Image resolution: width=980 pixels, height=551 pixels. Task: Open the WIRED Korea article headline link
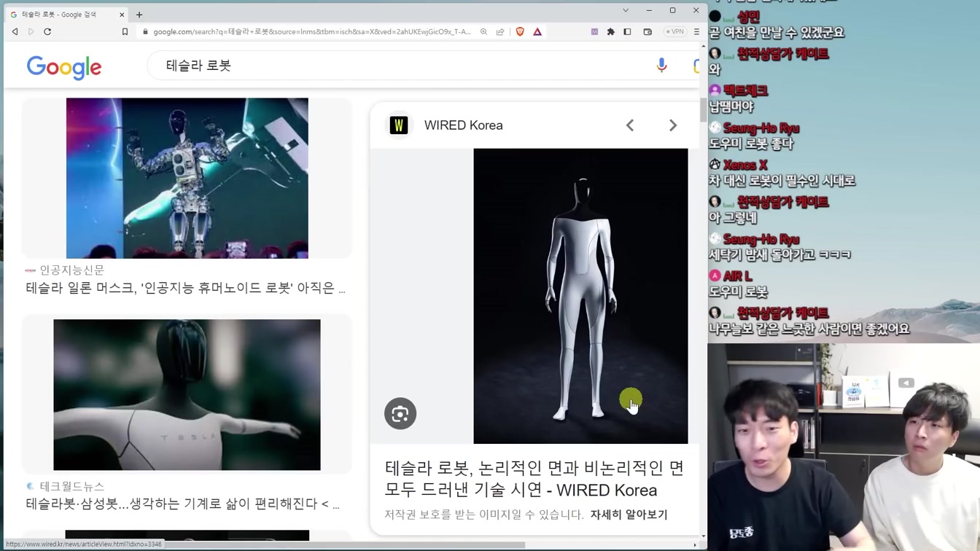tap(534, 479)
